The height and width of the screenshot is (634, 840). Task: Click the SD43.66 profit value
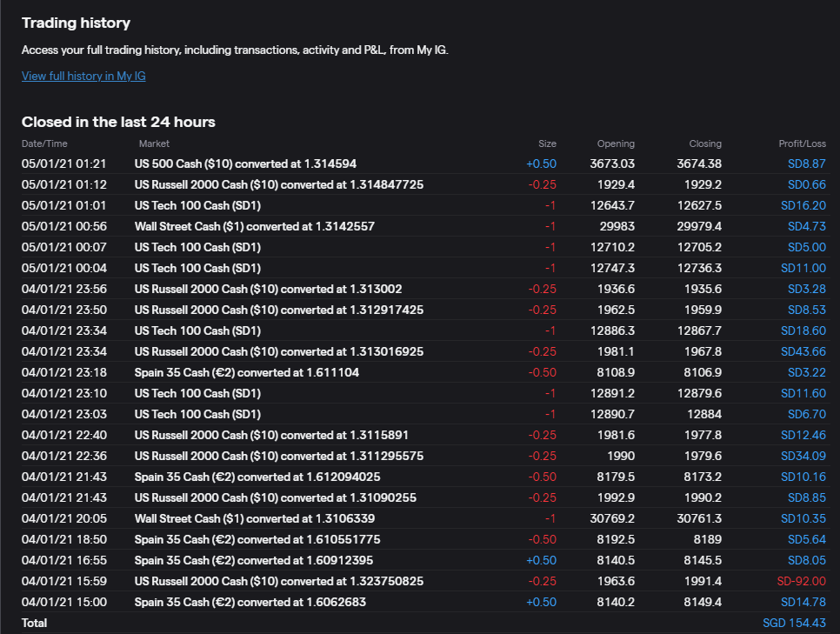click(806, 351)
